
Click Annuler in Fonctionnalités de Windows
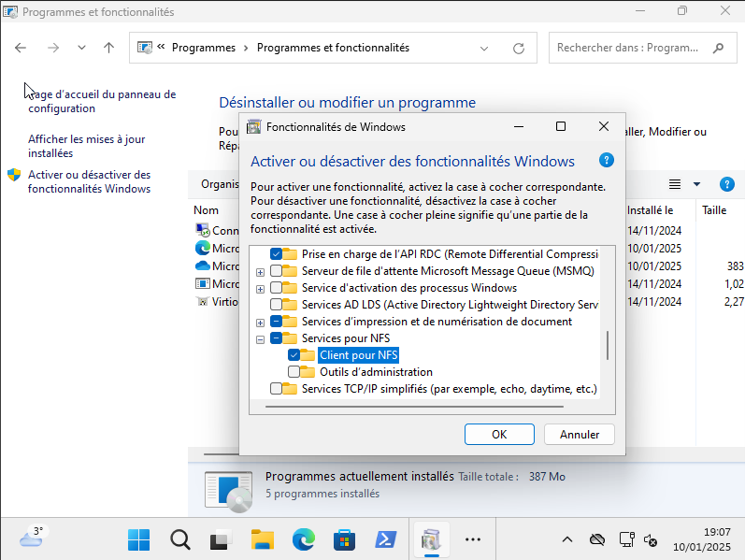pyautogui.click(x=580, y=435)
